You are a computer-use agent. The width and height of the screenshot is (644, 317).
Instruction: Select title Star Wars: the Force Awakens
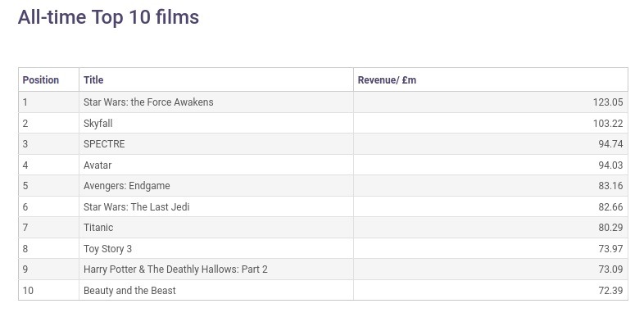pos(148,102)
